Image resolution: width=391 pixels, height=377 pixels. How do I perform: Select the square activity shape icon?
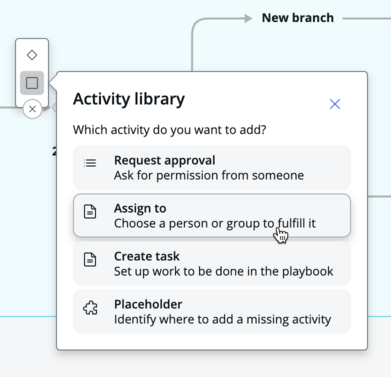[32, 83]
